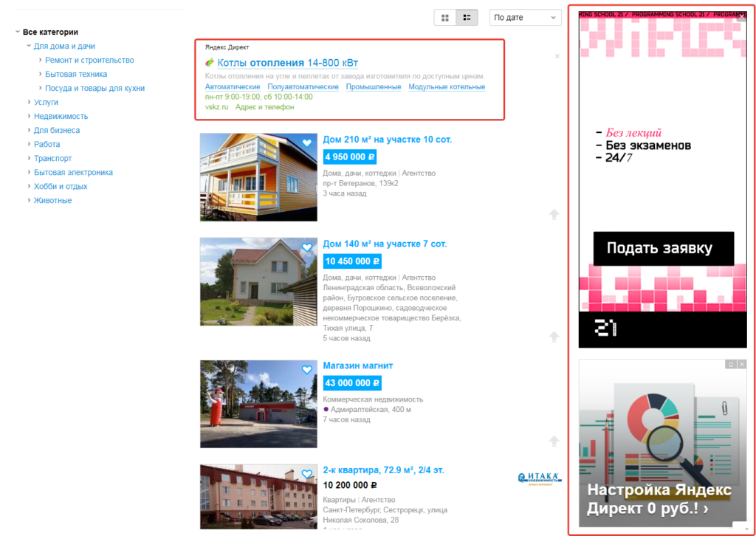This screenshot has height=536, width=756.
Task: Open the '2-к квартира, 72.9 м²' listing title
Action: 383,470
